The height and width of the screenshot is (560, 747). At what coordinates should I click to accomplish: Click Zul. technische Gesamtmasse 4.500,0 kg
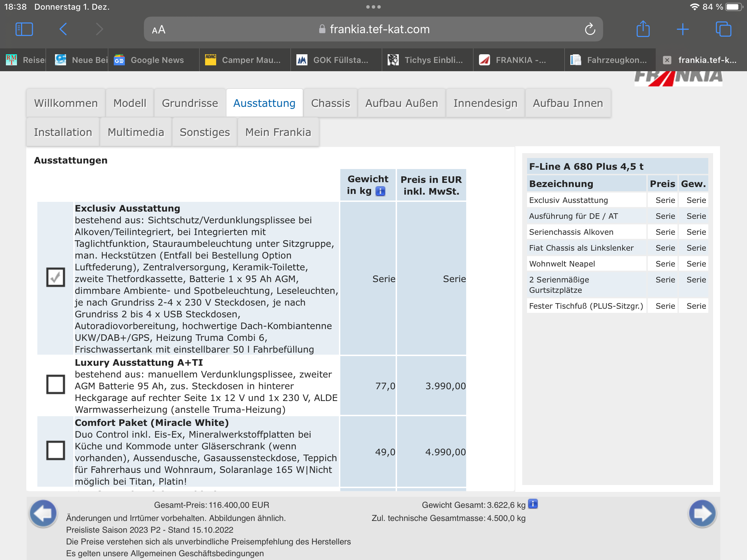[x=449, y=518]
